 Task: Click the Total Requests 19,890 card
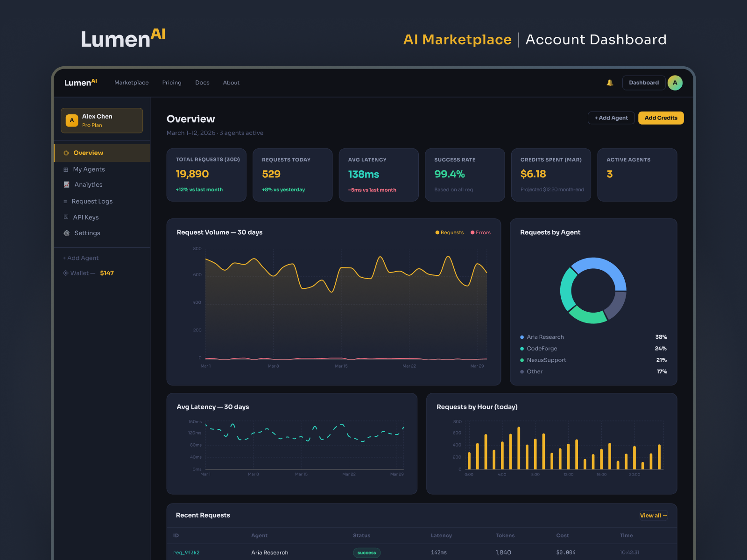coord(206,175)
